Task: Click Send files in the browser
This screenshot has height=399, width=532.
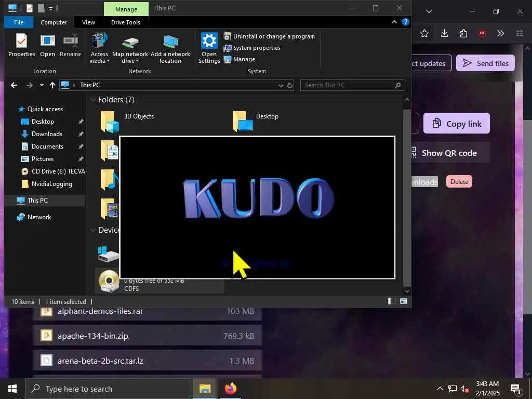Action: (485, 63)
